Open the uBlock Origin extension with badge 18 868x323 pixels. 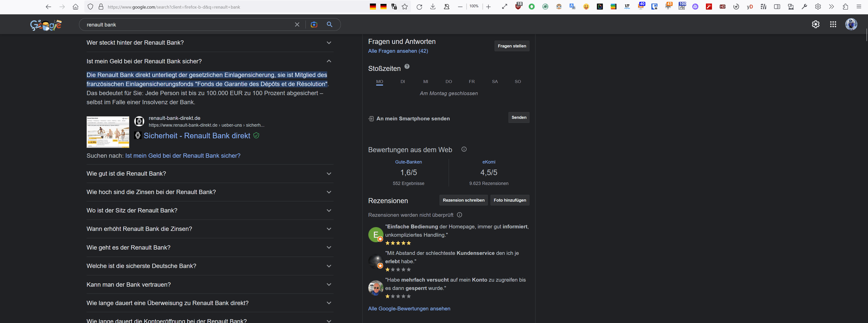click(x=518, y=6)
